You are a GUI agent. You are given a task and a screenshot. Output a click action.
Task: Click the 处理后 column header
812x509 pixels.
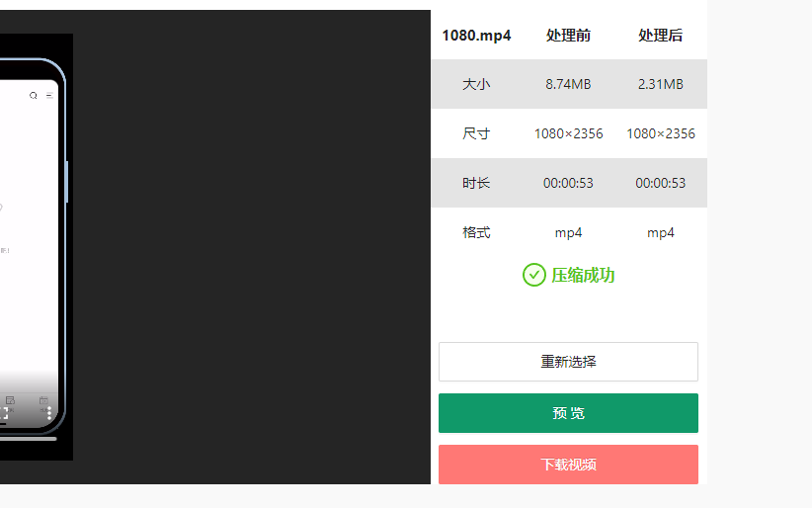(660, 36)
